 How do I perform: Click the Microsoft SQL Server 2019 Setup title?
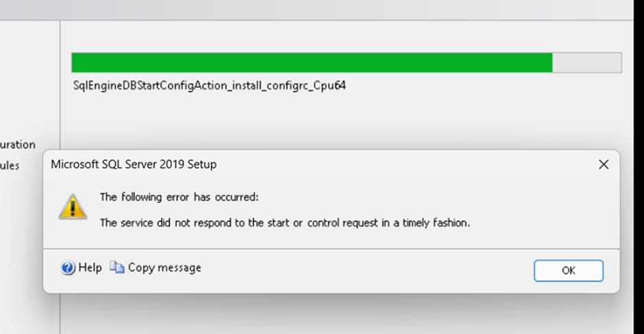(x=134, y=165)
